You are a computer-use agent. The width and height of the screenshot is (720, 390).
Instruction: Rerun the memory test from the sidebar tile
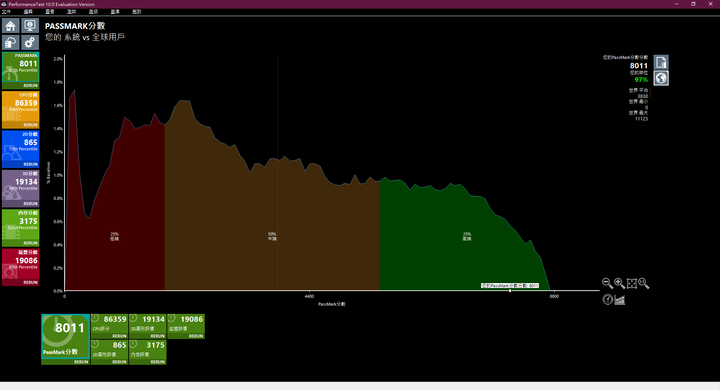point(30,243)
